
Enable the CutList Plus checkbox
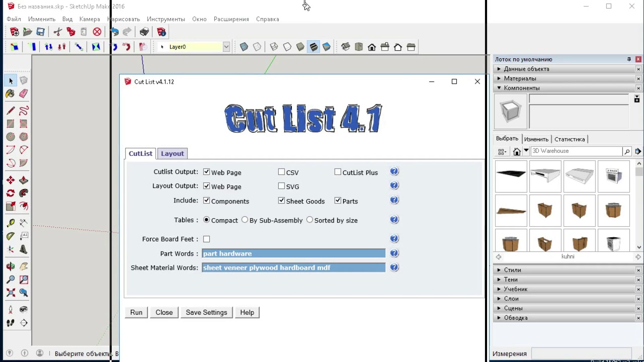(x=338, y=172)
